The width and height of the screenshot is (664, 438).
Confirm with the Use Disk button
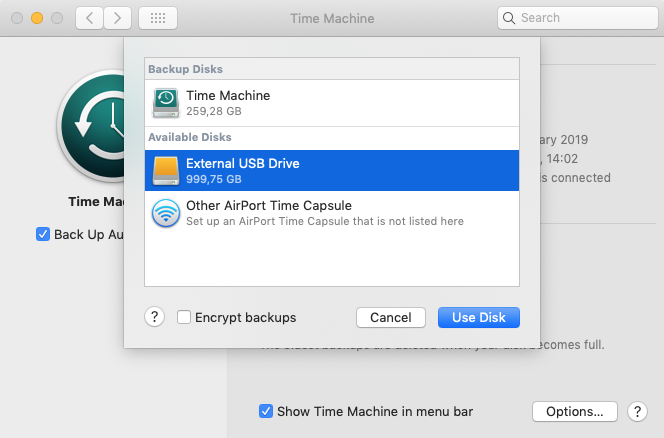(x=478, y=317)
